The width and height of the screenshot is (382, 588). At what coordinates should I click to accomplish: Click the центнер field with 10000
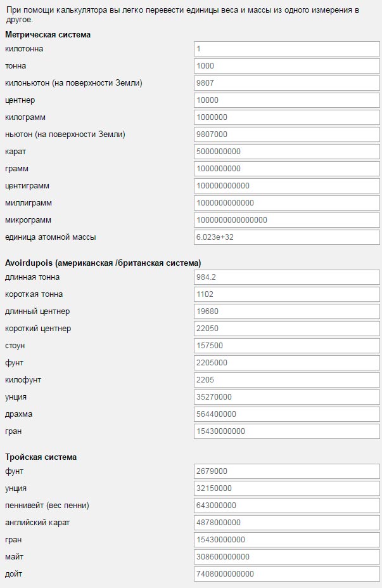(287, 100)
